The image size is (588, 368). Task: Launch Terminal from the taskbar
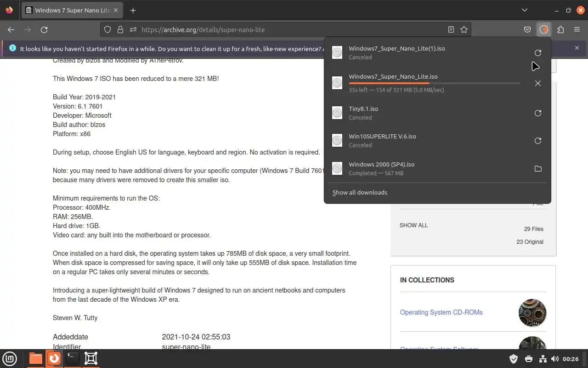click(72, 358)
